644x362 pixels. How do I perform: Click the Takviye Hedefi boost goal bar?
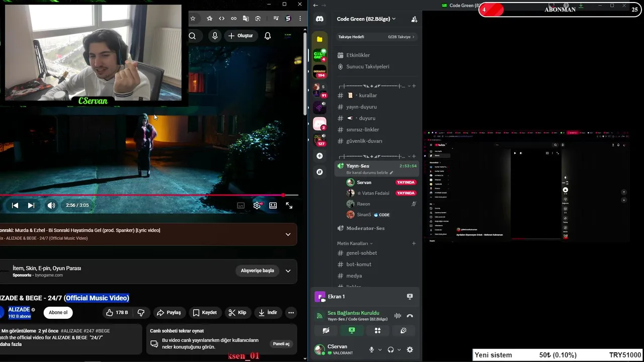[x=377, y=37]
